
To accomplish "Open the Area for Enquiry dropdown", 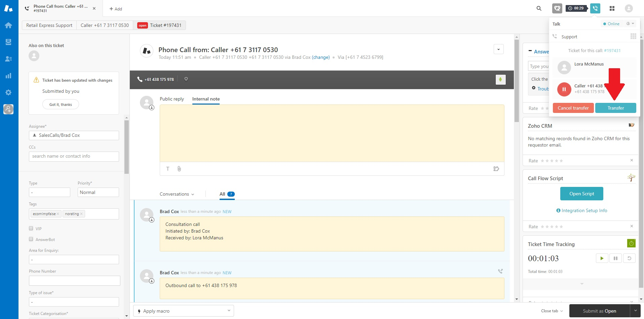I will click(x=74, y=260).
